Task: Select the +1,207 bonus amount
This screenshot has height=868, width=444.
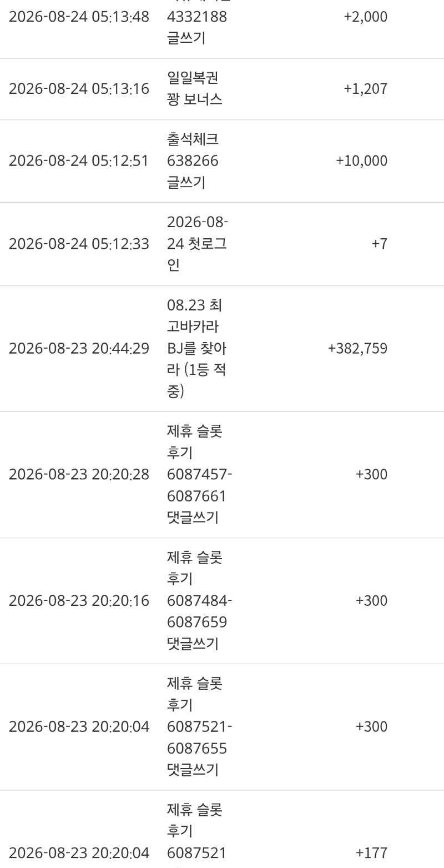Action: (366, 89)
